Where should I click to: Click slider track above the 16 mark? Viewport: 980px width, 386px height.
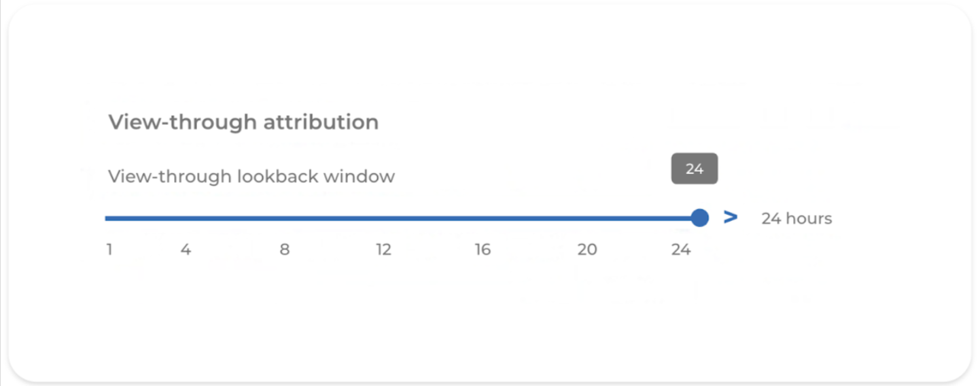point(482,218)
